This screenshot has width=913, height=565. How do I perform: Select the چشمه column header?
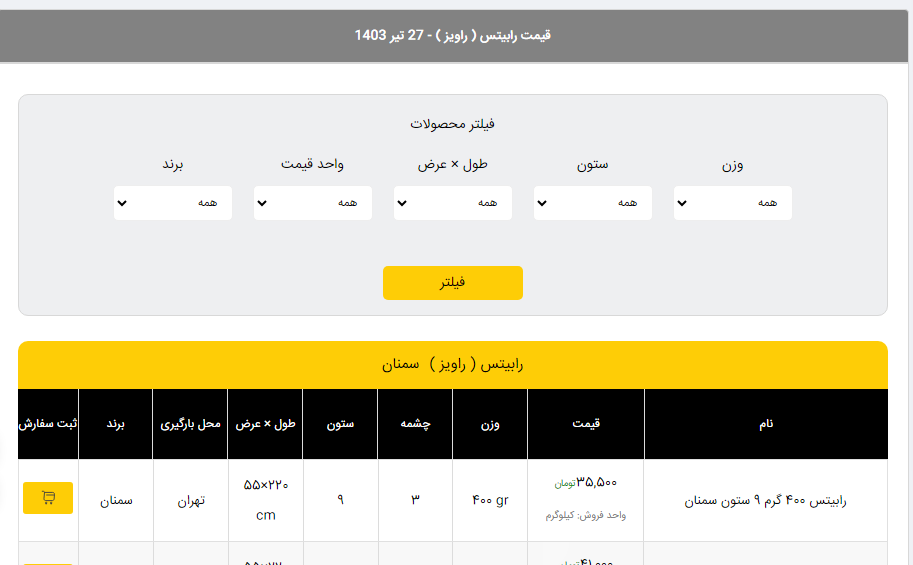pyautogui.click(x=415, y=424)
